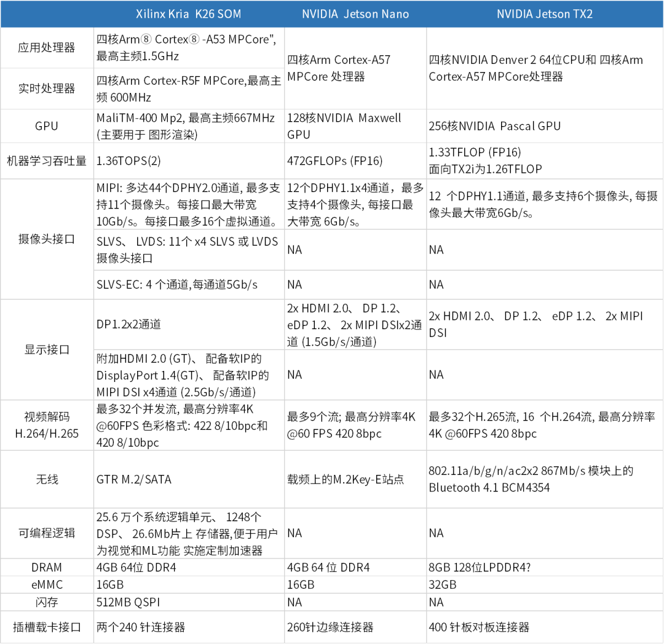Screen dimensions: 664x644
Task: Click the GTR M.2/SATA cell
Action: pos(189,479)
